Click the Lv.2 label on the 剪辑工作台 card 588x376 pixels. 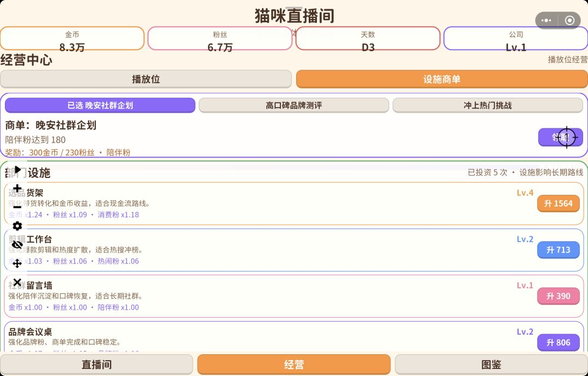click(525, 239)
